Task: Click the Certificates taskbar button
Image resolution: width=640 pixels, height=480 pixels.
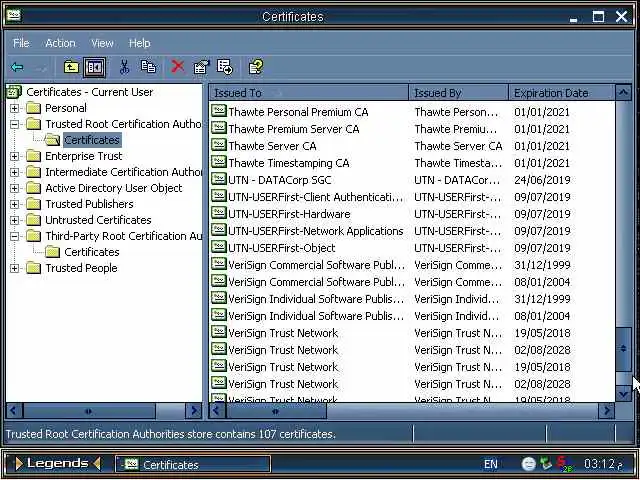Action: pyautogui.click(x=193, y=464)
